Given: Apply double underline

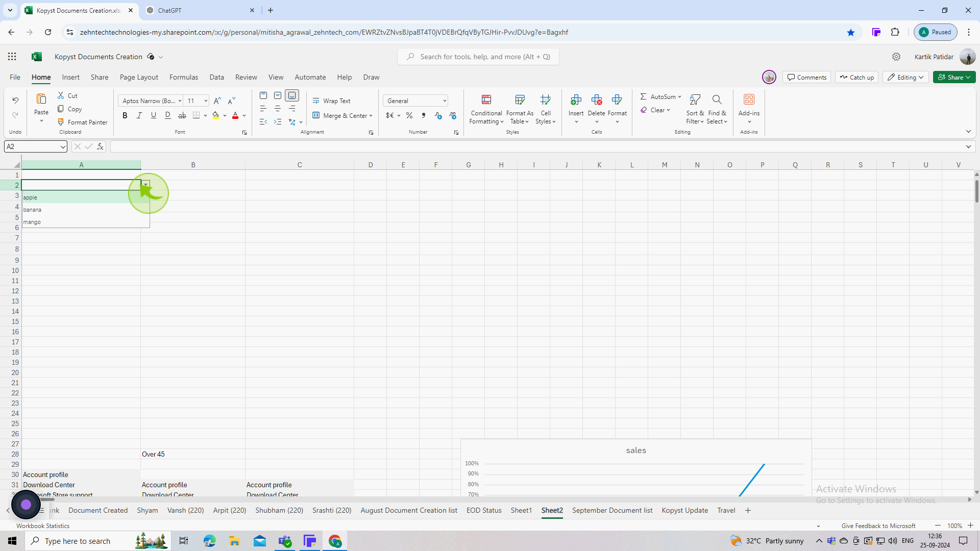Looking at the screenshot, I should (167, 116).
